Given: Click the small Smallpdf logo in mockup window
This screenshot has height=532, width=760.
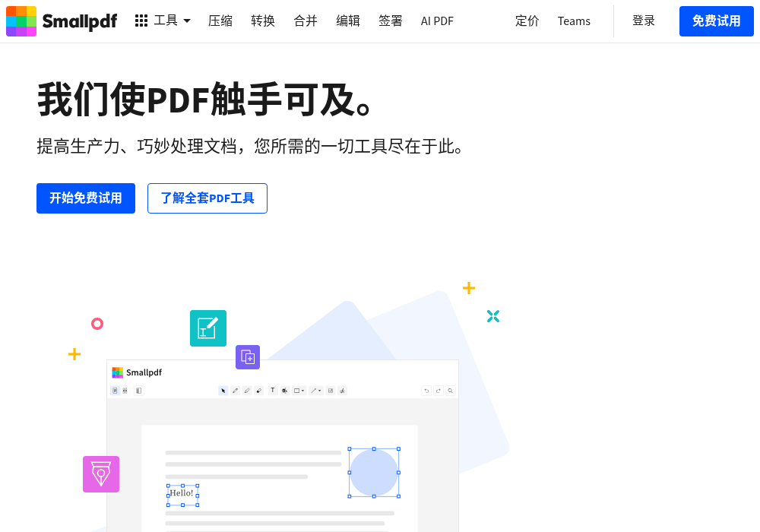Looking at the screenshot, I should 137,372.
